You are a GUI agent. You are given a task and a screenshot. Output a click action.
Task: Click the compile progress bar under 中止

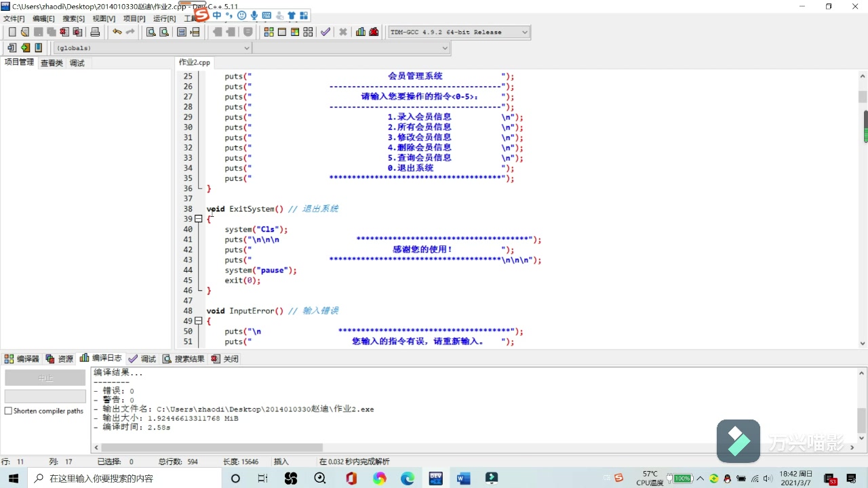click(x=45, y=396)
